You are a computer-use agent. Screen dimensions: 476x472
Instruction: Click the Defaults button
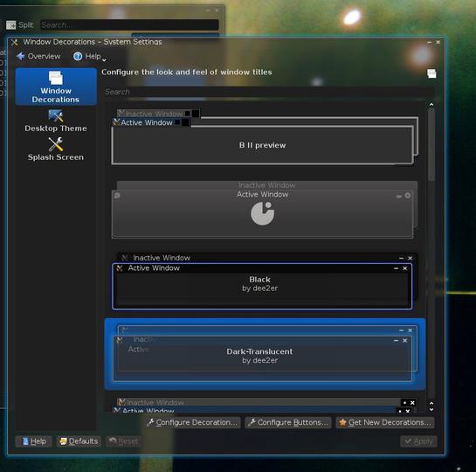[x=79, y=441]
